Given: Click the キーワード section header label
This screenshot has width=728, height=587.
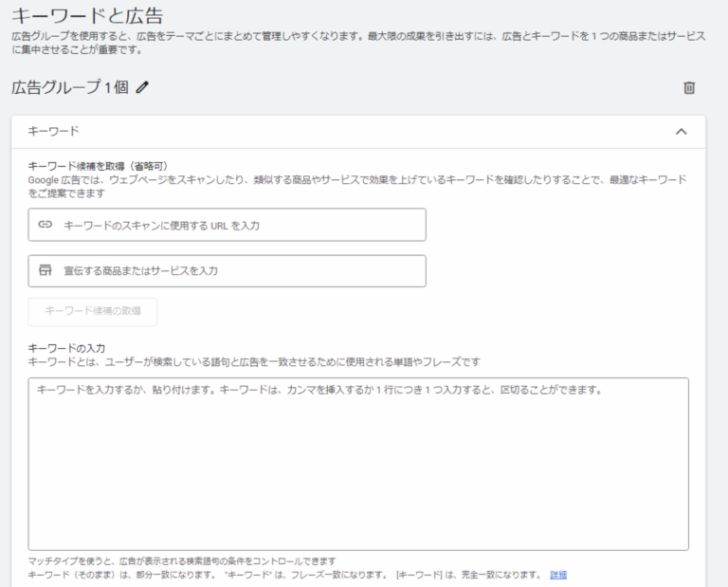Looking at the screenshot, I should [53, 131].
